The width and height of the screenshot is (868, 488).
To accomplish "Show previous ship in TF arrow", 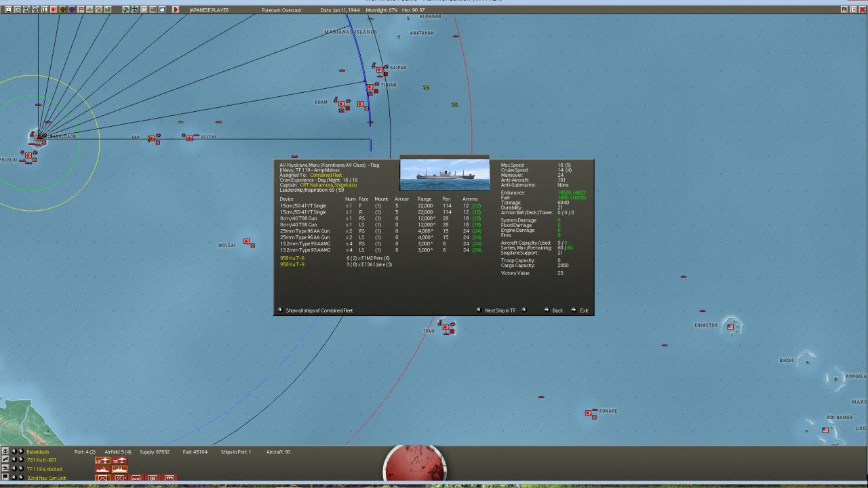I will pos(478,310).
